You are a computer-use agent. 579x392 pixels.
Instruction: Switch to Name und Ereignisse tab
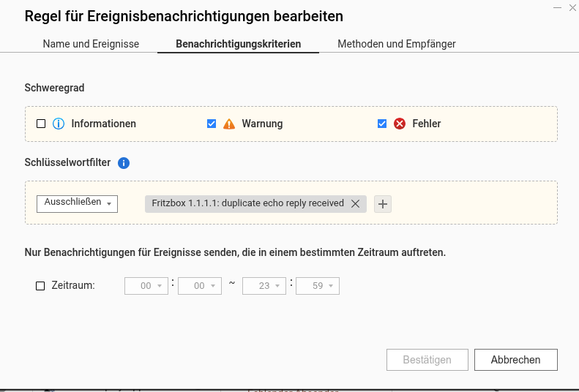91,44
